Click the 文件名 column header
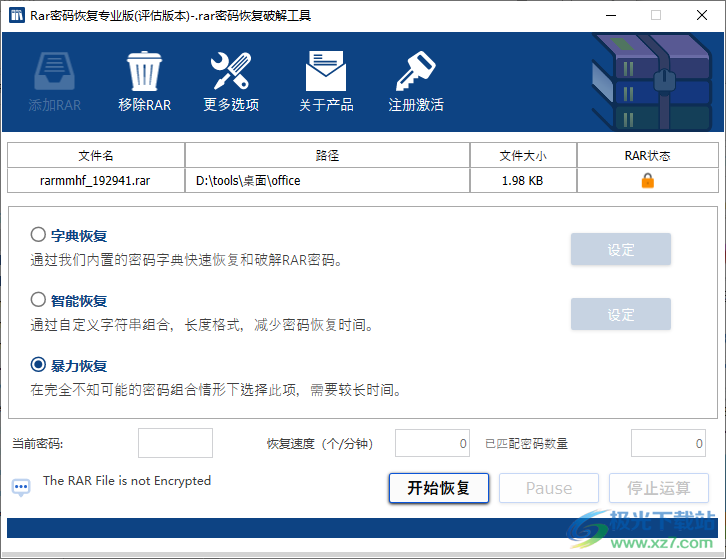Viewport: 726px width, 559px height. (96, 155)
